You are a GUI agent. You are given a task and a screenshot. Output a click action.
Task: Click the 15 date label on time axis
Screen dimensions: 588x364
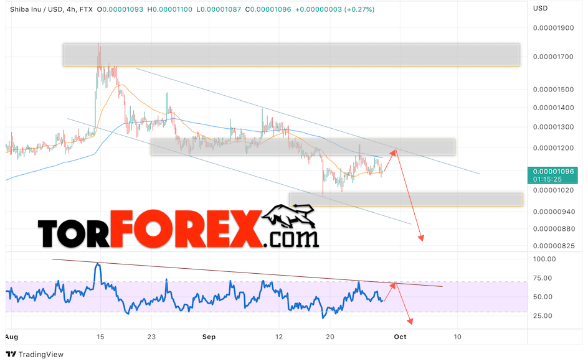pyautogui.click(x=100, y=337)
